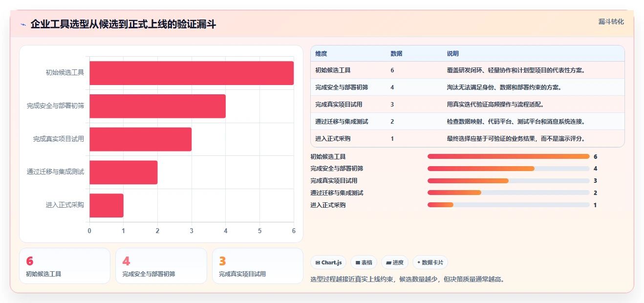Click the footer note starting with 选型过程越接近
644x303 pixels.
pos(408,280)
